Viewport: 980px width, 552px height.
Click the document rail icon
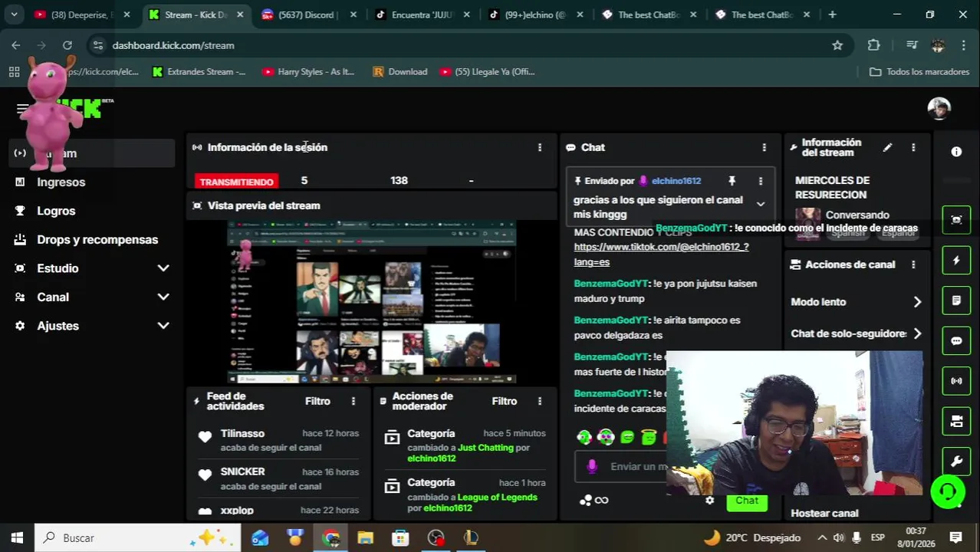(x=956, y=301)
